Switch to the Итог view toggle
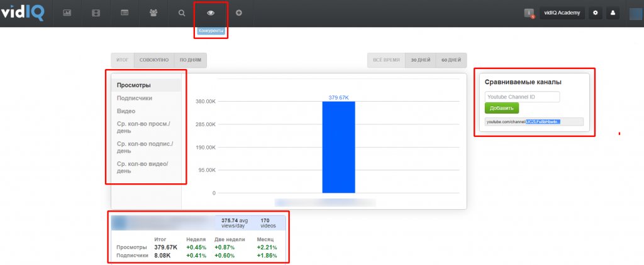The width and height of the screenshot is (644, 265). [123, 60]
